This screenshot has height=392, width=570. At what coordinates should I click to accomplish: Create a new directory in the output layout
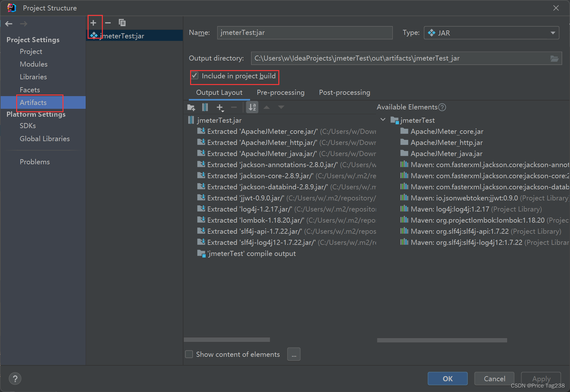tap(191, 107)
